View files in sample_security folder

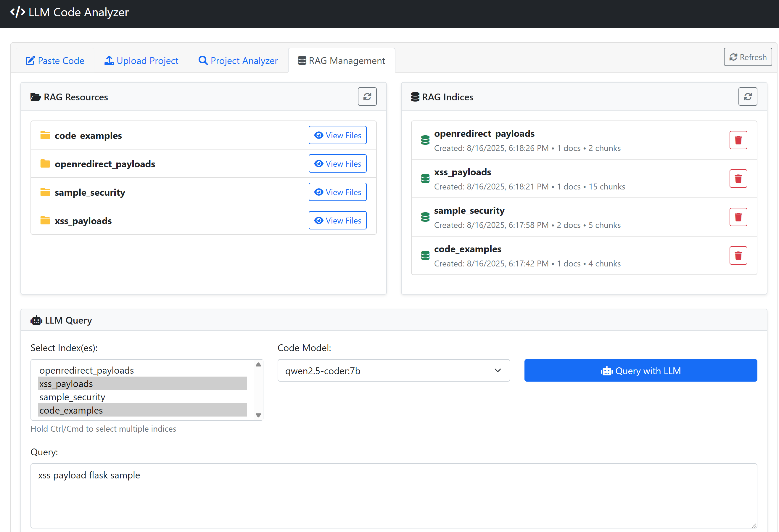pyautogui.click(x=337, y=192)
